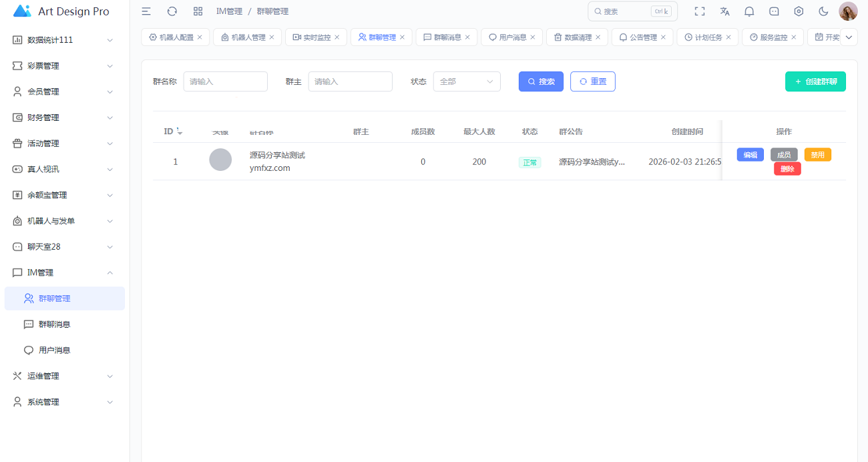This screenshot has width=868, height=462.
Task: Open the tab list dropdown chevron
Action: (x=849, y=37)
